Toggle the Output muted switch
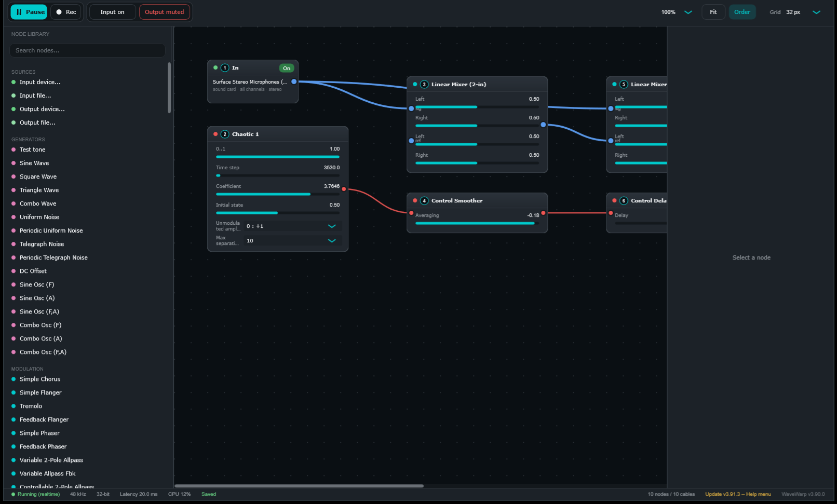Image resolution: width=837 pixels, height=504 pixels. (x=164, y=12)
